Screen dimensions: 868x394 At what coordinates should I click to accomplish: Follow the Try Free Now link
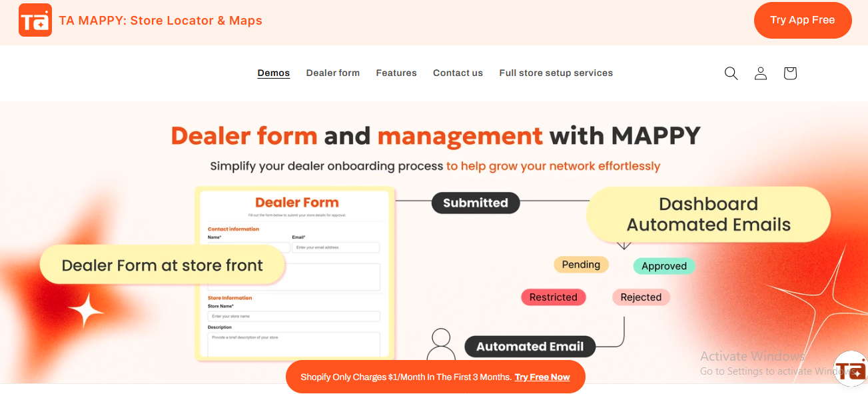pyautogui.click(x=542, y=377)
